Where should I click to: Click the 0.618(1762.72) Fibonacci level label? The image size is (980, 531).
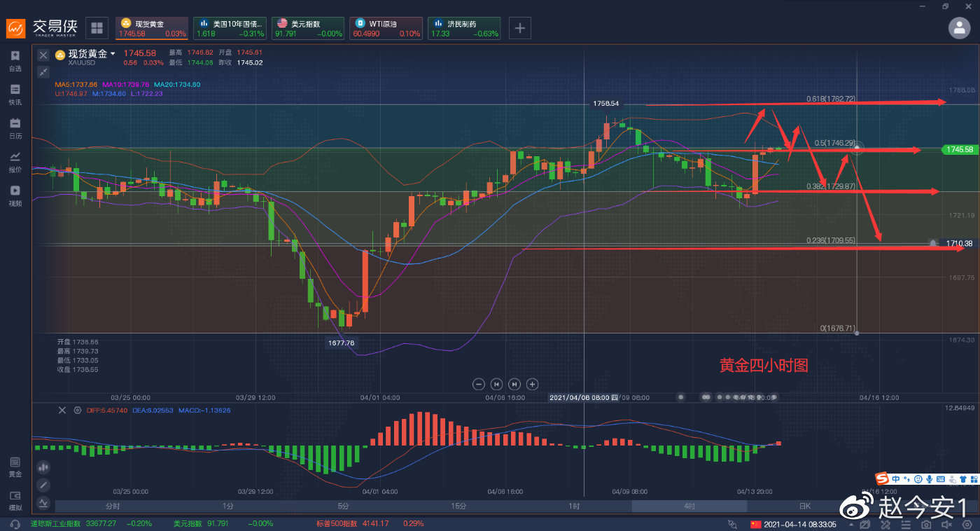coord(830,99)
